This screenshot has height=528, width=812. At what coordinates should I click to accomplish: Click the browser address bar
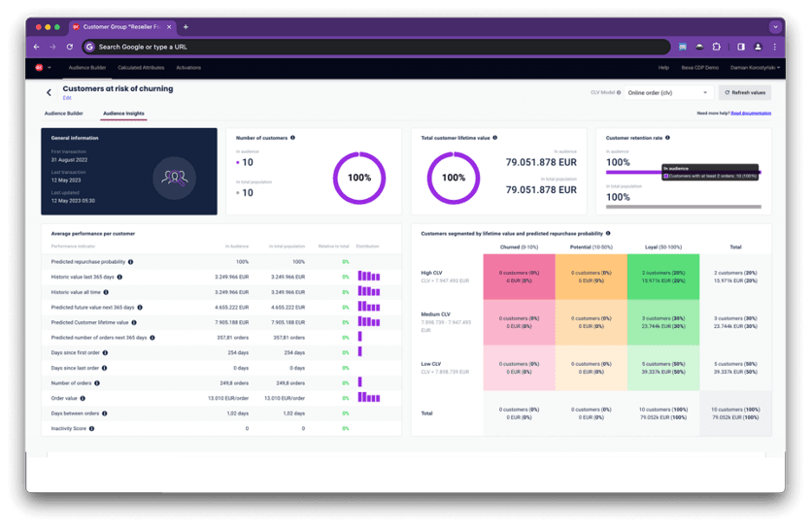(379, 47)
